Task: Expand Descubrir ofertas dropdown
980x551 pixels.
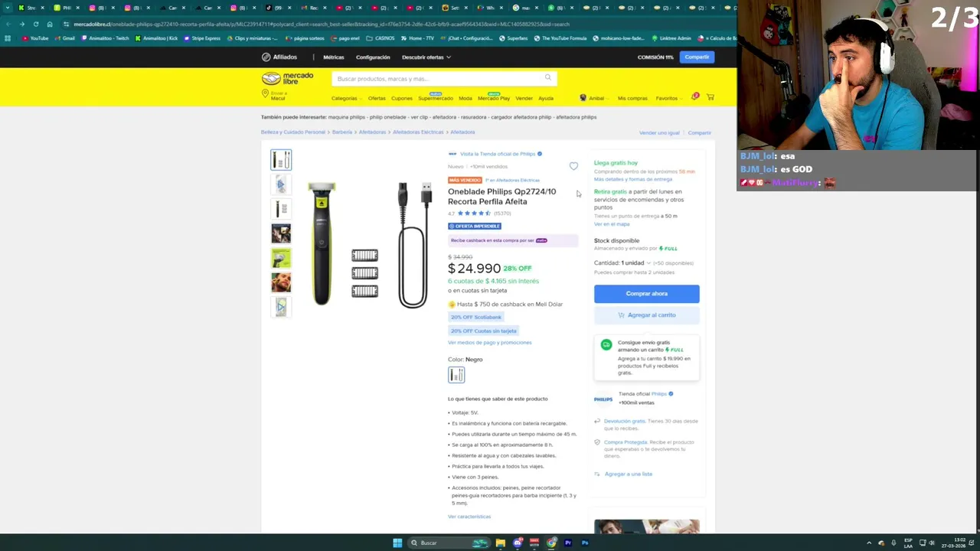Action: coord(426,57)
